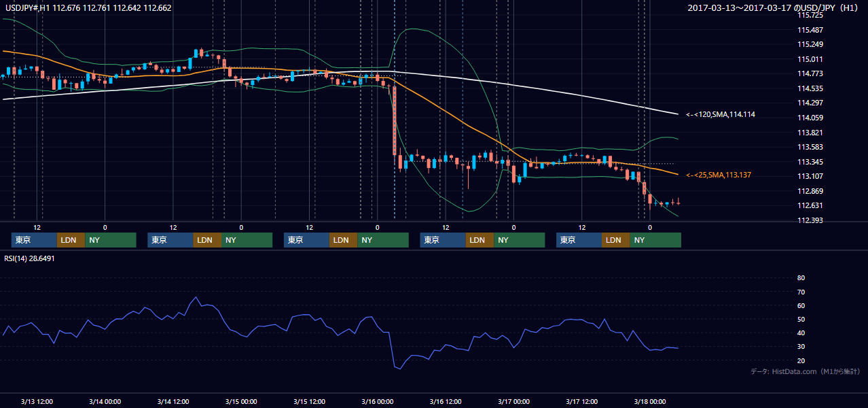Click RSI level label 30

(x=801, y=347)
